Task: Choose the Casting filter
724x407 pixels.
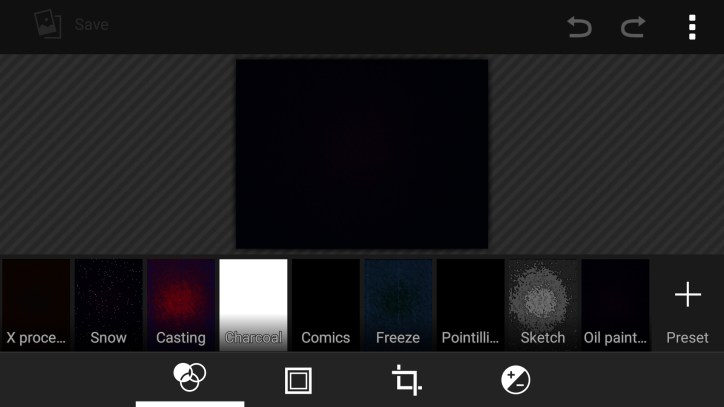Action: point(181,304)
